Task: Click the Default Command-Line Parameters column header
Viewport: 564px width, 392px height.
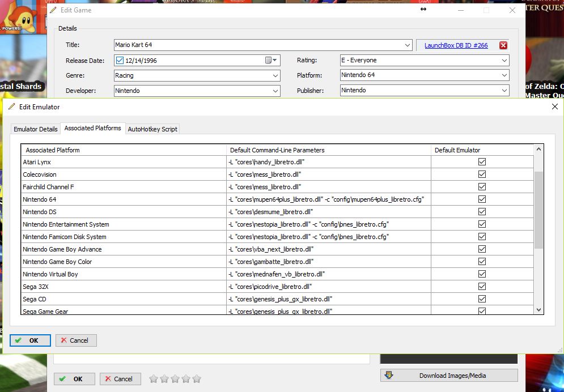Action: point(328,150)
